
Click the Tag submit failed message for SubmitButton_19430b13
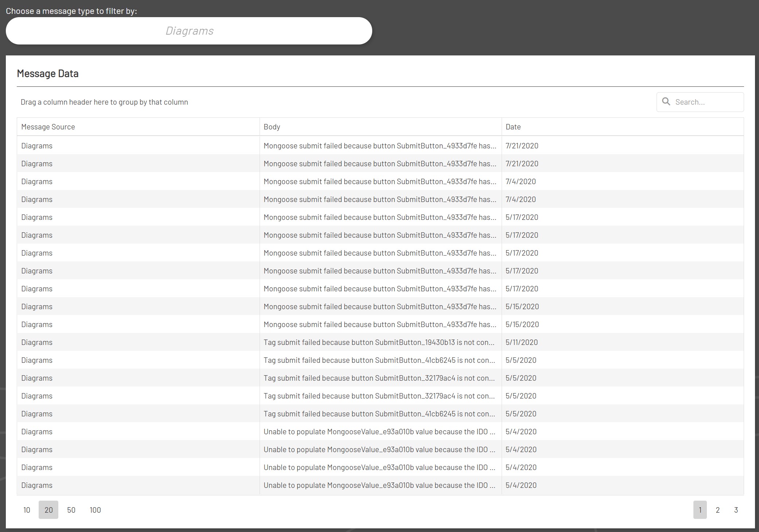point(379,342)
